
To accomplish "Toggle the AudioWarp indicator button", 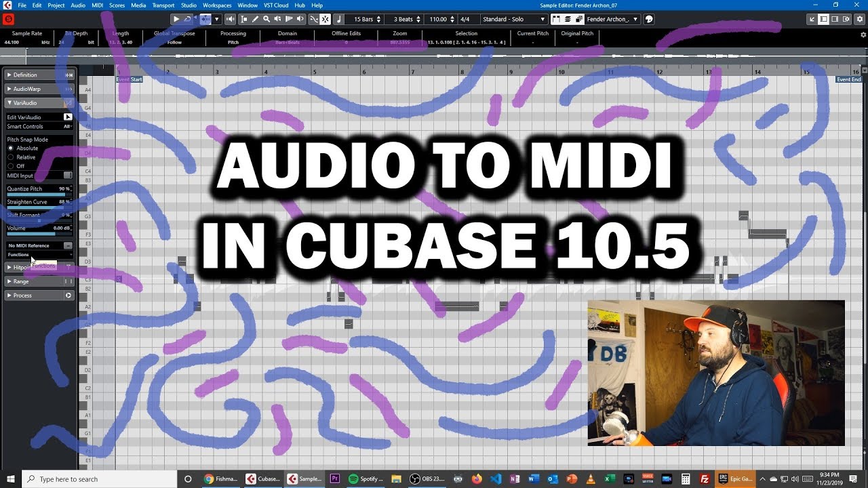I will (x=68, y=89).
